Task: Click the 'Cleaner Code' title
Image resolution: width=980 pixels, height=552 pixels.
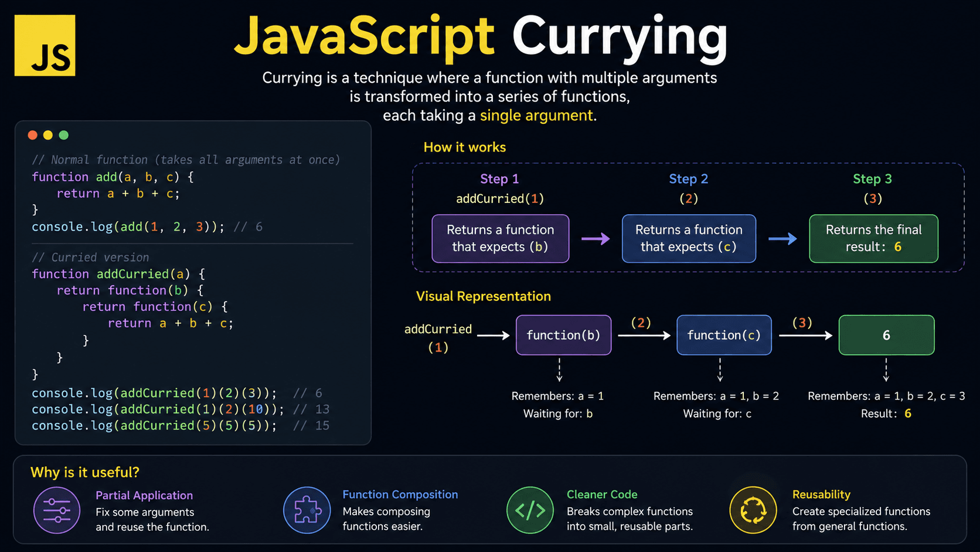Action: click(x=602, y=495)
